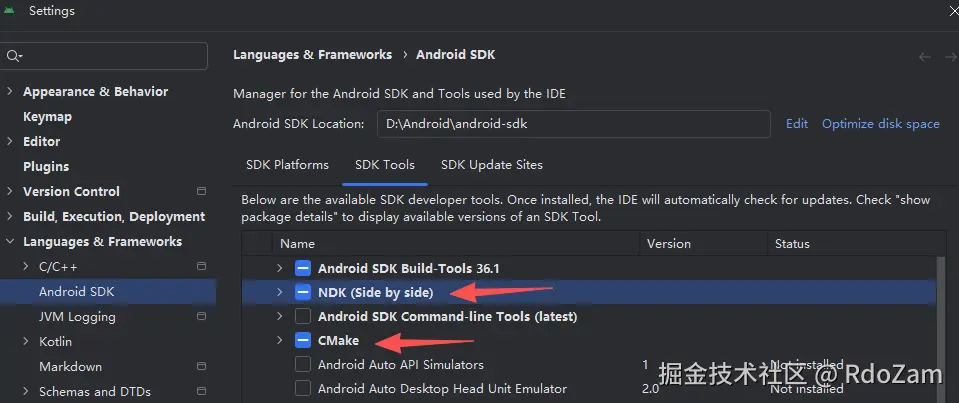The height and width of the screenshot is (403, 959).
Task: Click the Android SDK Location path field
Action: (573, 124)
